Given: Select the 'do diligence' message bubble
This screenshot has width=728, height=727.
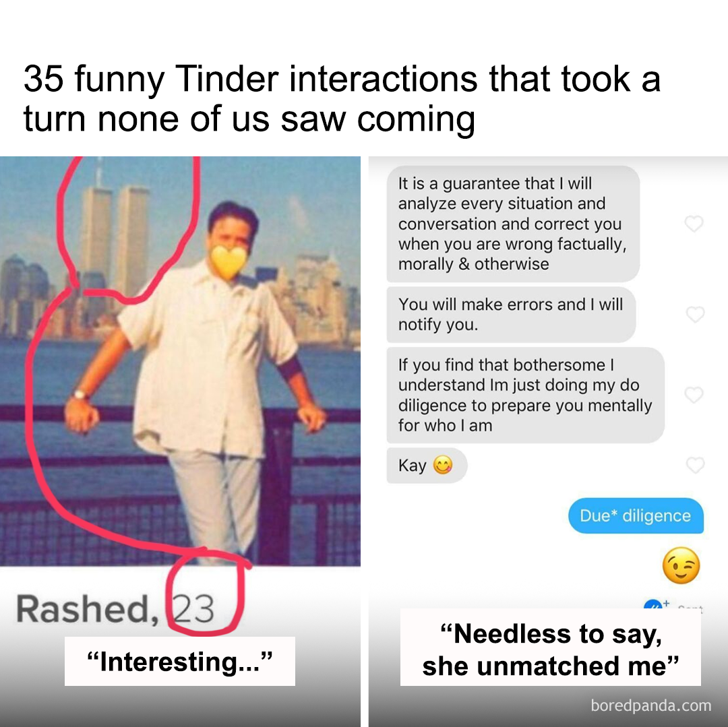Looking at the screenshot, I should point(525,395).
